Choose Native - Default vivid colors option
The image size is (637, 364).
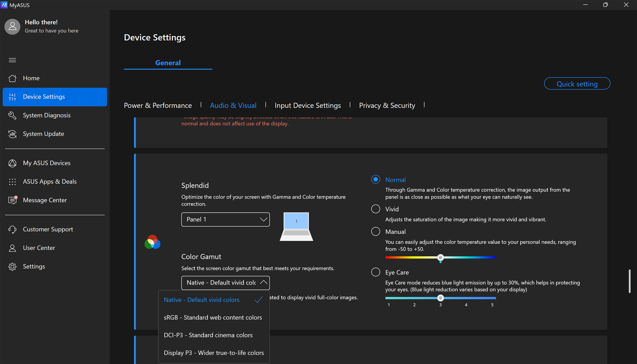tap(214, 300)
